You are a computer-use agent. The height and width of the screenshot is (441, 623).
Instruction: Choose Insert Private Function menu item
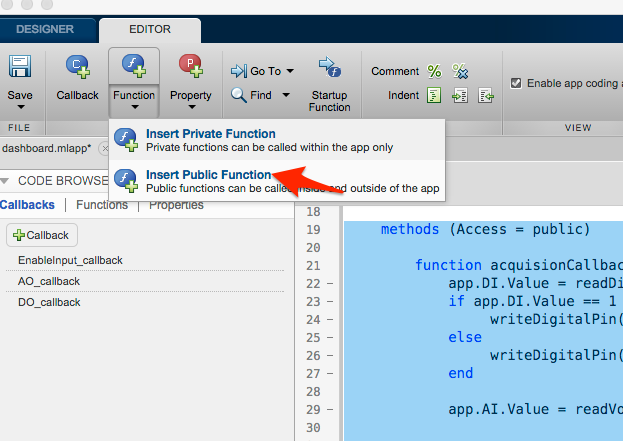(x=277, y=140)
